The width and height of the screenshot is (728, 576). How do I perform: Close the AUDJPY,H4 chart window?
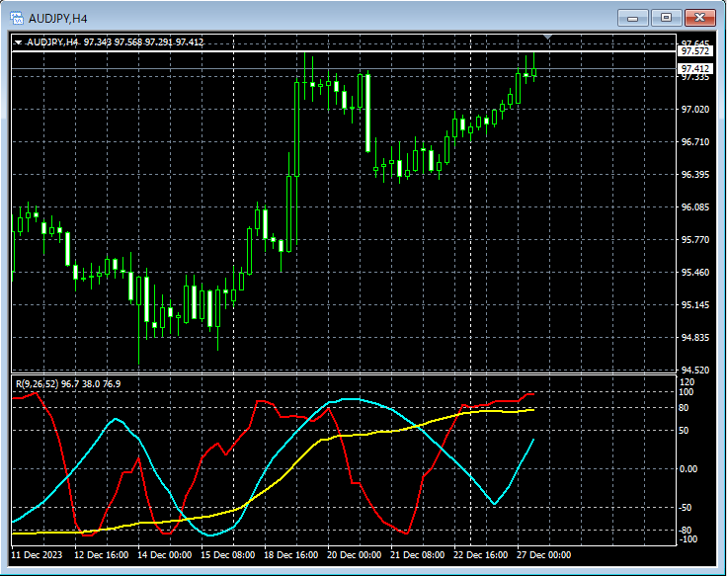[699, 18]
